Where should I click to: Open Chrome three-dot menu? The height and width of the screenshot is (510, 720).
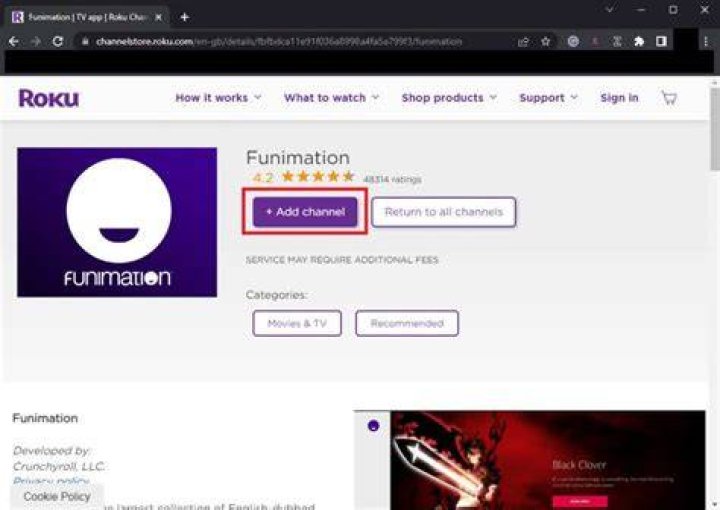tap(706, 41)
